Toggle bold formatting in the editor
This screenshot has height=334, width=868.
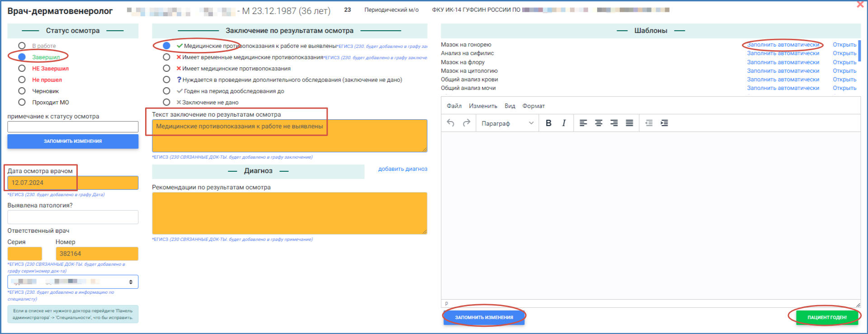click(548, 123)
